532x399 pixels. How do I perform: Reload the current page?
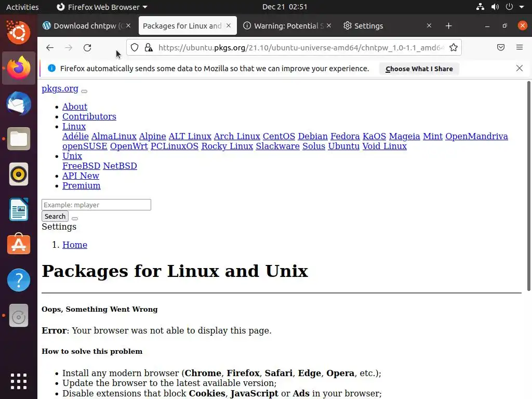coord(87,47)
